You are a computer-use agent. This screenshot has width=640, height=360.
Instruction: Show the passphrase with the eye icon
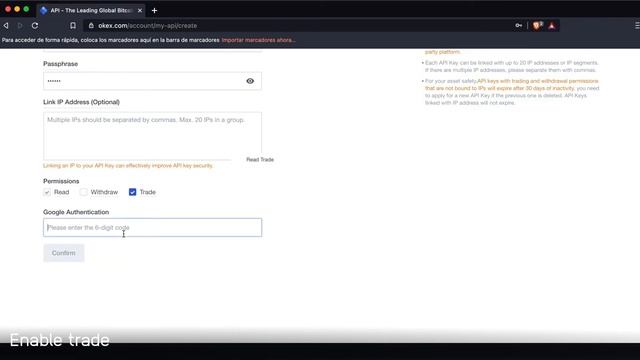pyautogui.click(x=250, y=81)
